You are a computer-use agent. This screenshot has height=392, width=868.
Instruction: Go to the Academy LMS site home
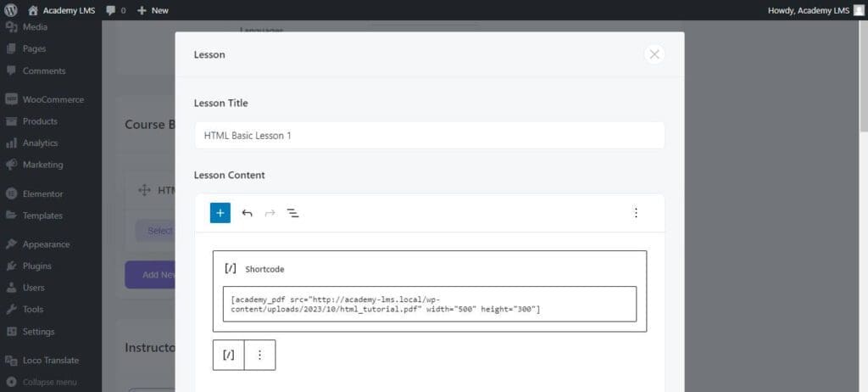[x=61, y=10]
